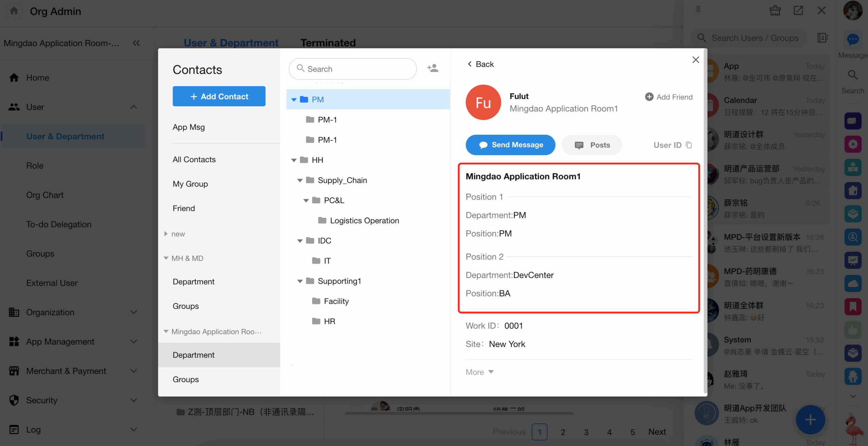Collapse the Supply_Chain folder
868x446 pixels.
(x=300, y=180)
